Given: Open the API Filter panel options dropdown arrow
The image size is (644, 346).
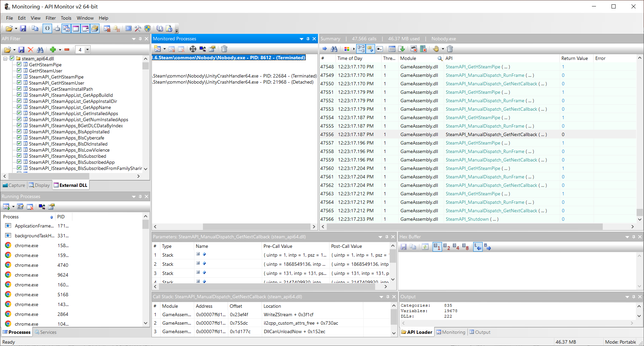Looking at the screenshot, I should tap(134, 39).
